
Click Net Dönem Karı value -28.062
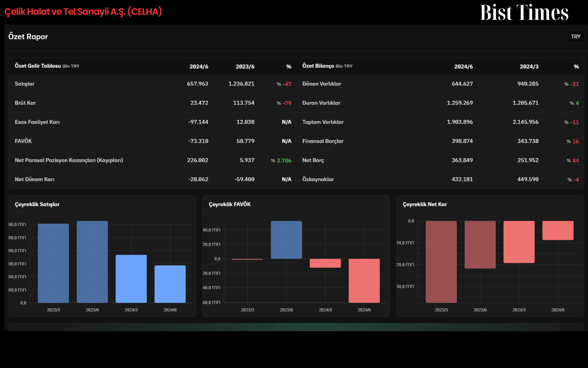click(198, 180)
